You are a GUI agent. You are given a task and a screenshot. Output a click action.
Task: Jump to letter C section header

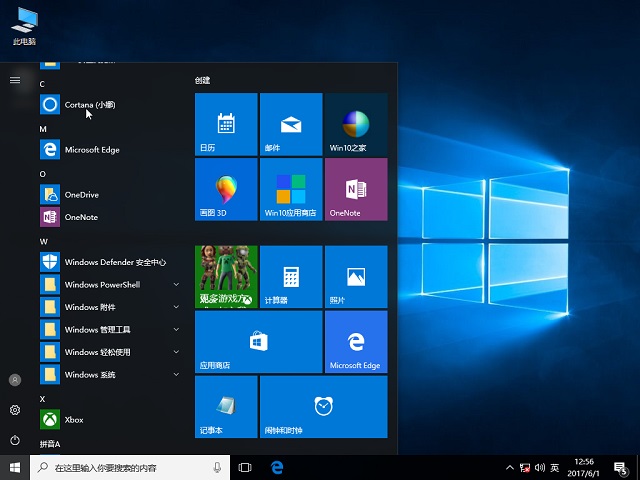(x=42, y=84)
